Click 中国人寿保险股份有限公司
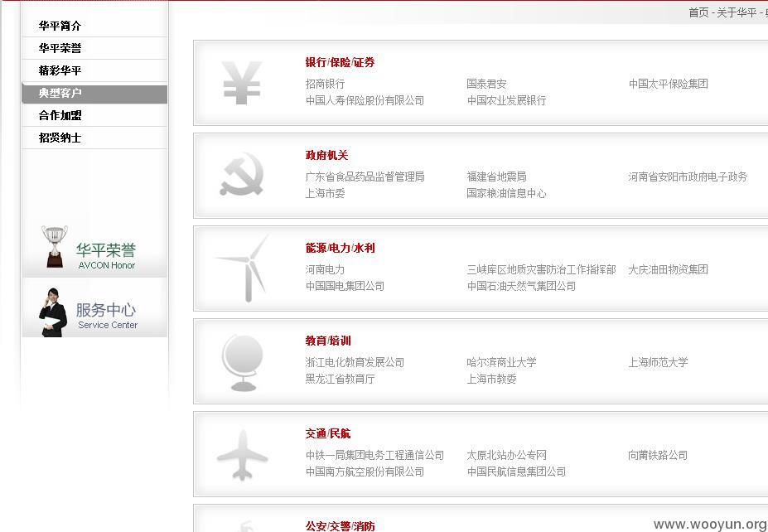The width and height of the screenshot is (768, 532). 365,100
